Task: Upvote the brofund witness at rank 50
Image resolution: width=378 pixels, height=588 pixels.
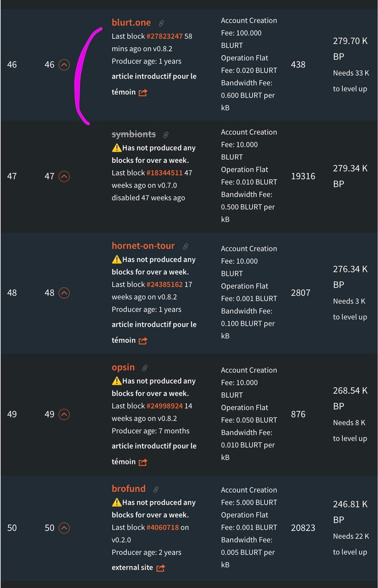Action: [64, 528]
